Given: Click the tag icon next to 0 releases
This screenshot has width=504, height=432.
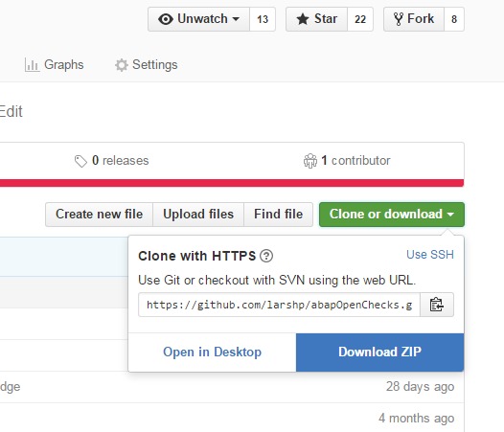Looking at the screenshot, I should coord(80,161).
